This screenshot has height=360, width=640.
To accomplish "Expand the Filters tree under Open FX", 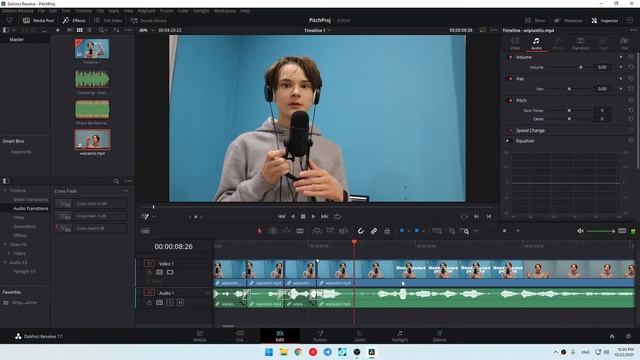I will 9,253.
